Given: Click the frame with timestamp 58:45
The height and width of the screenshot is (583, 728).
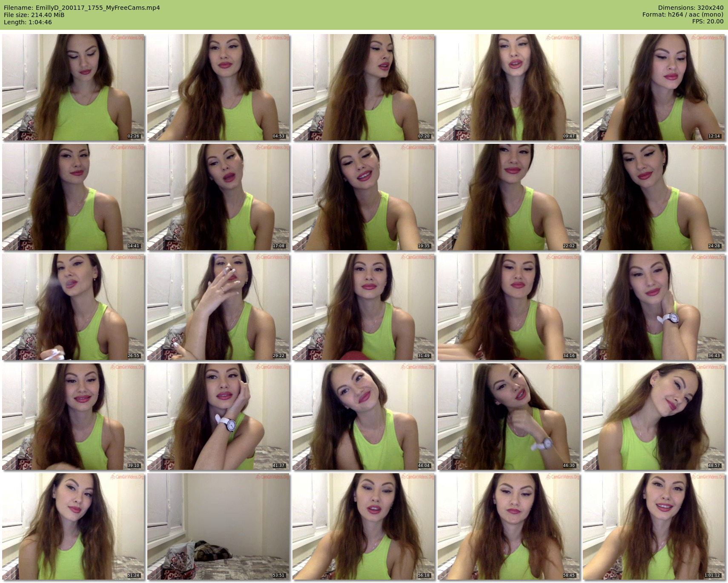Looking at the screenshot, I should tap(509, 526).
